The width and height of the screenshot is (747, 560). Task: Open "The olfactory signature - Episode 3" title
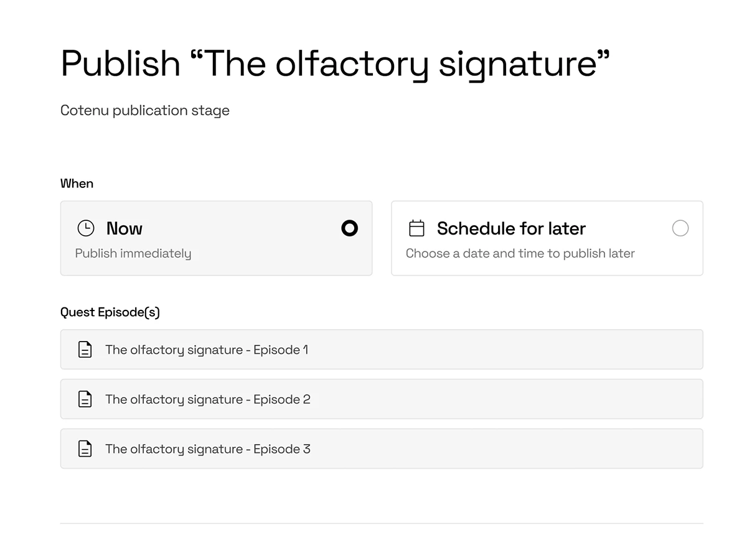pyautogui.click(x=208, y=449)
